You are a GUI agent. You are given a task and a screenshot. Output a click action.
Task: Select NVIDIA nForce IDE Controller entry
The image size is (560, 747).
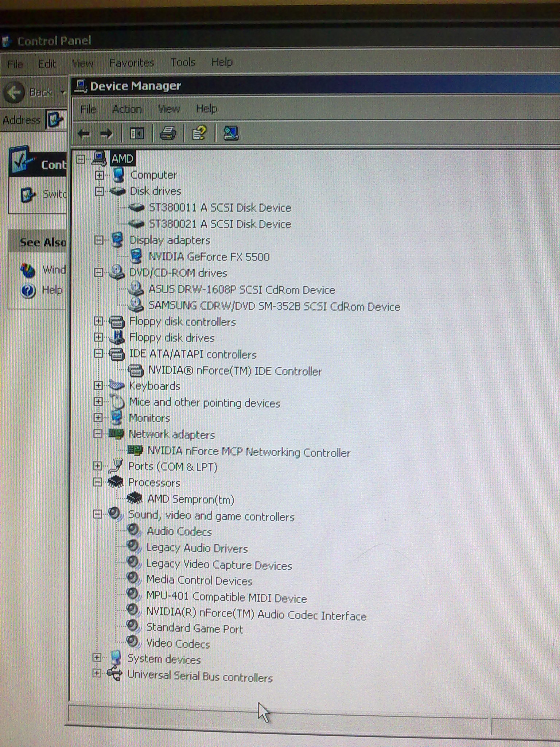pos(235,371)
